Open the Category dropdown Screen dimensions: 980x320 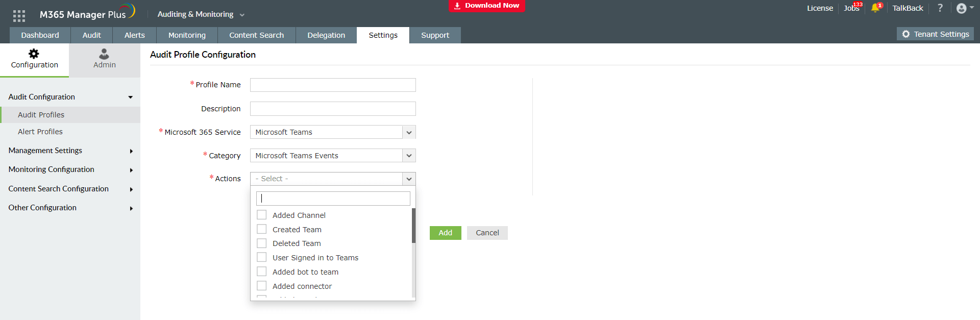point(333,156)
